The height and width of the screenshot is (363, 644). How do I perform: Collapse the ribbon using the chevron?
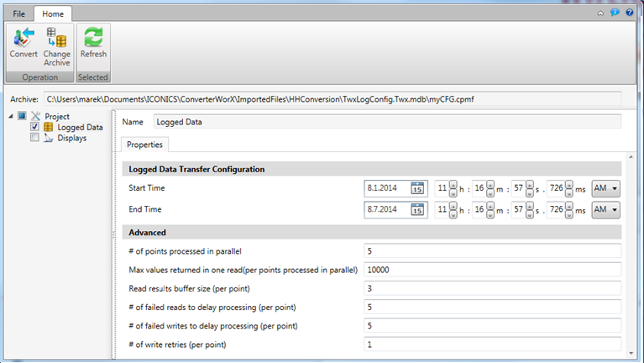pyautogui.click(x=600, y=13)
